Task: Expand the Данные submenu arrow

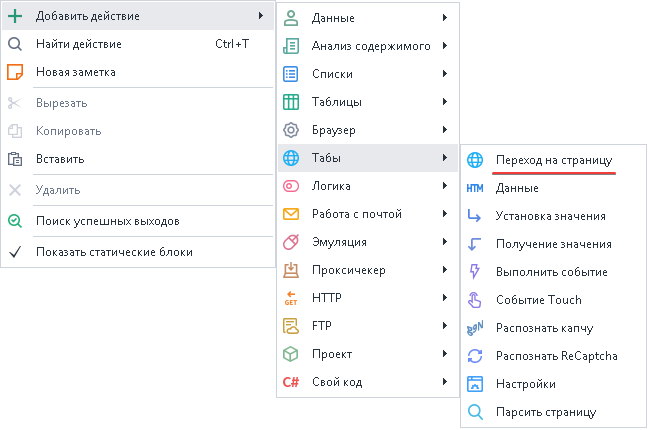Action: click(x=444, y=18)
